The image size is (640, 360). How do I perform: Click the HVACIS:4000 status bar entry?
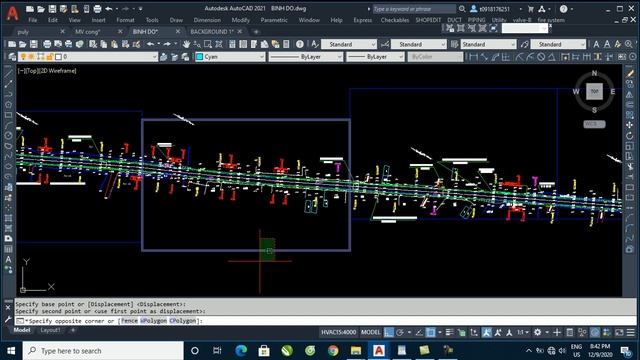338,332
